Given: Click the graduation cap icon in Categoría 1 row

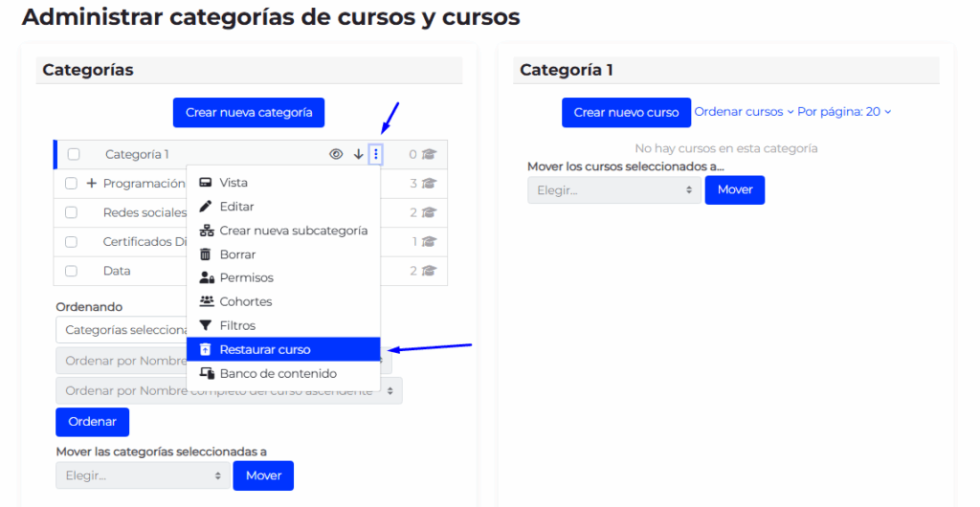Looking at the screenshot, I should (430, 154).
